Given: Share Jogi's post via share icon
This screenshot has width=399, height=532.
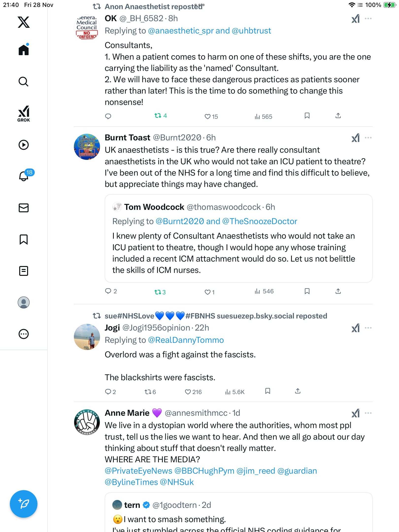Looking at the screenshot, I should (x=298, y=391).
